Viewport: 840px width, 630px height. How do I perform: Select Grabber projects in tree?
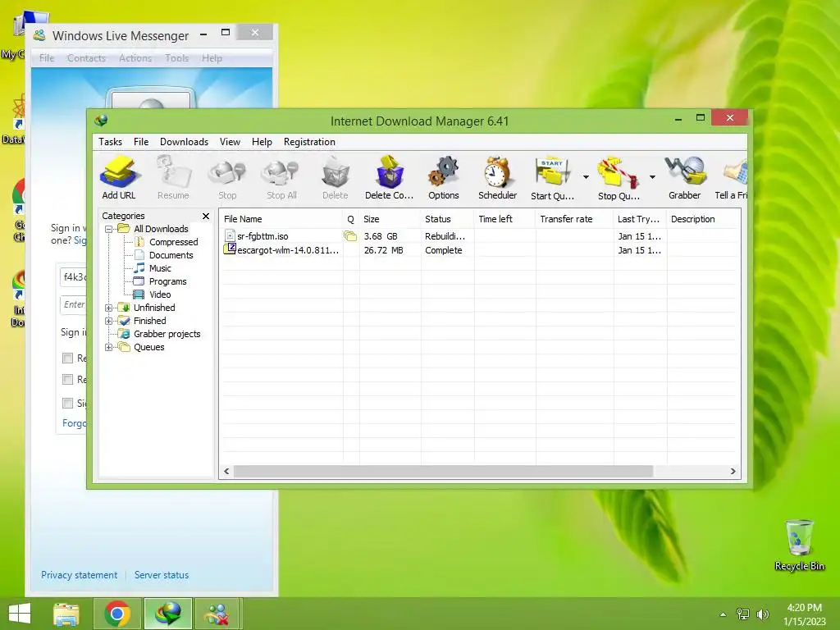pyautogui.click(x=167, y=334)
